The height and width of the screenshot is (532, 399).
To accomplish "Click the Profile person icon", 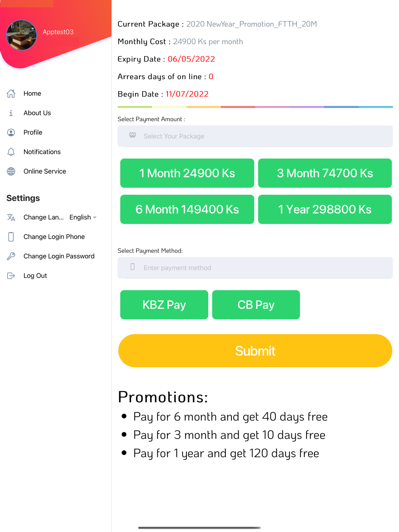I will click(x=11, y=132).
